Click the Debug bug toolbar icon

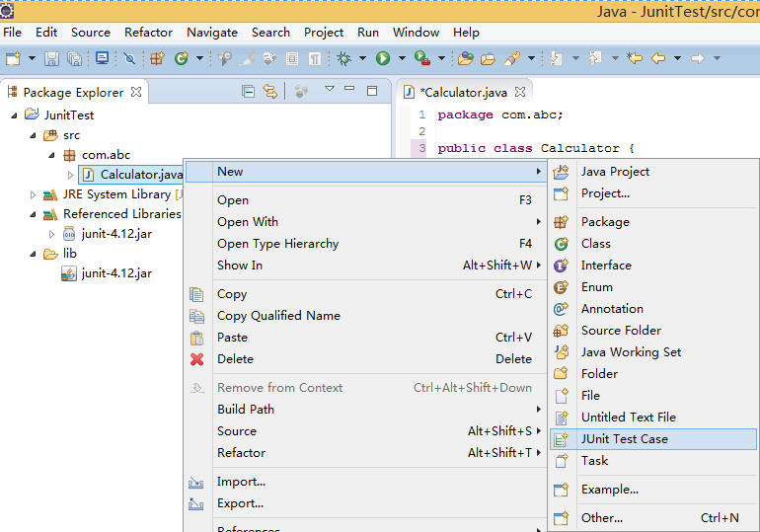tap(344, 58)
